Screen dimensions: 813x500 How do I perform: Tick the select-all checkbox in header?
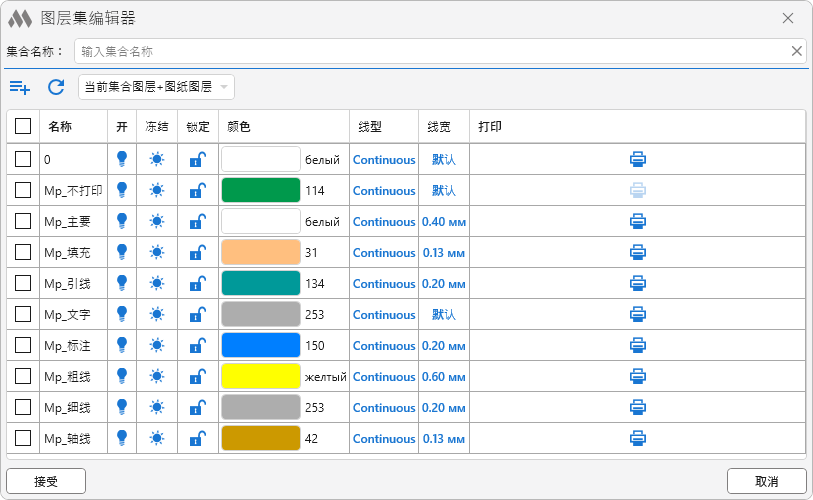tap(23, 127)
